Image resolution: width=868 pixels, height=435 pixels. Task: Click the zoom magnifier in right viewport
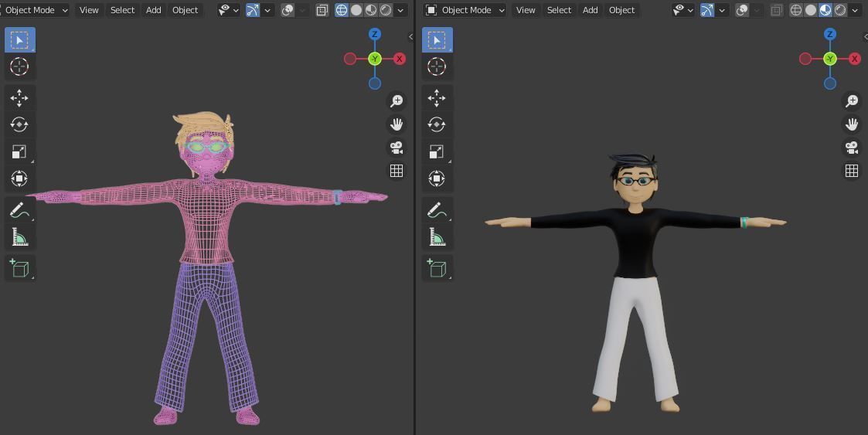click(852, 100)
